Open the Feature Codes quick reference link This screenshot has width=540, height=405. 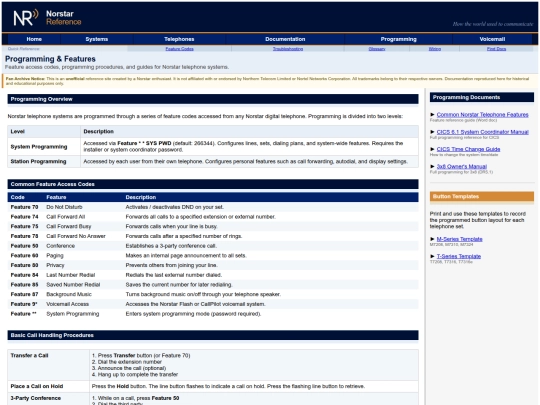tap(179, 49)
